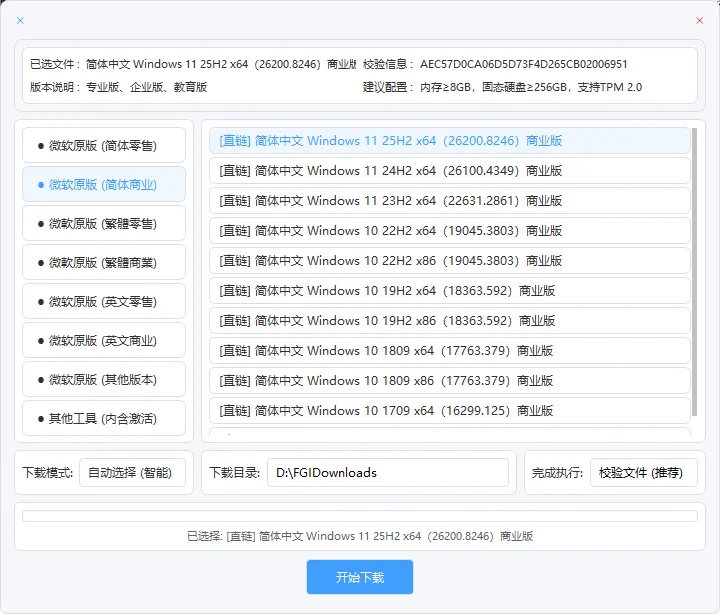Switch to 微软原版 (英文零售) category
This screenshot has height=614, width=720.
point(104,302)
